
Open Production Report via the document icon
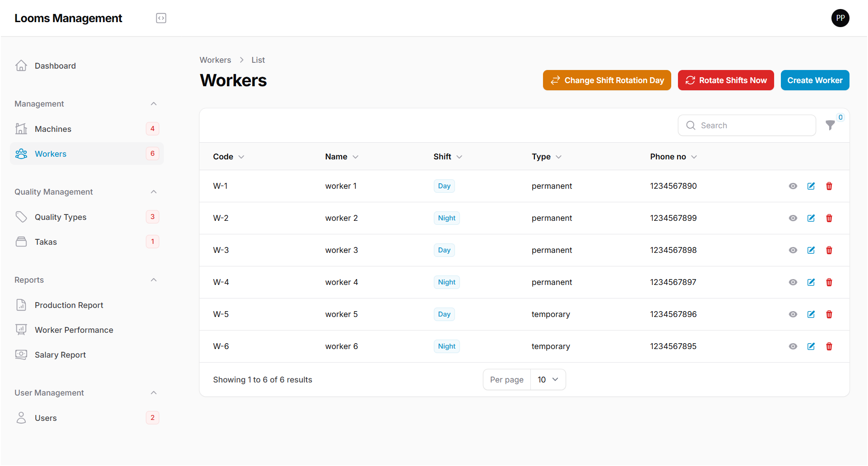[x=21, y=305]
